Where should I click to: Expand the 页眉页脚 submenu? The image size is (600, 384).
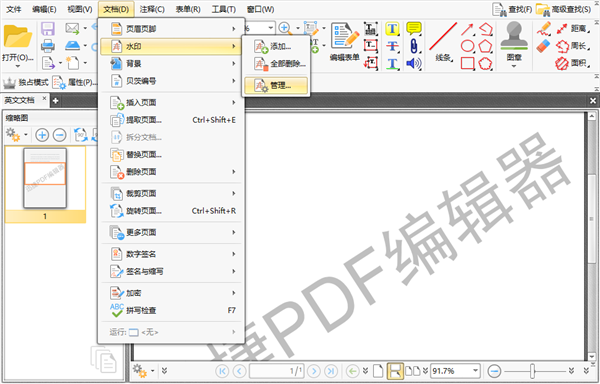tap(171, 29)
